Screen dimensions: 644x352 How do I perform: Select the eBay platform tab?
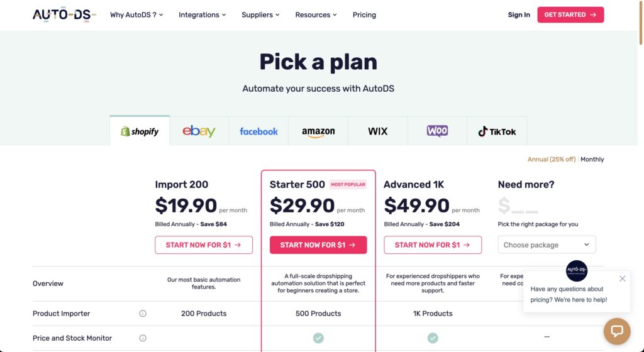click(x=199, y=131)
